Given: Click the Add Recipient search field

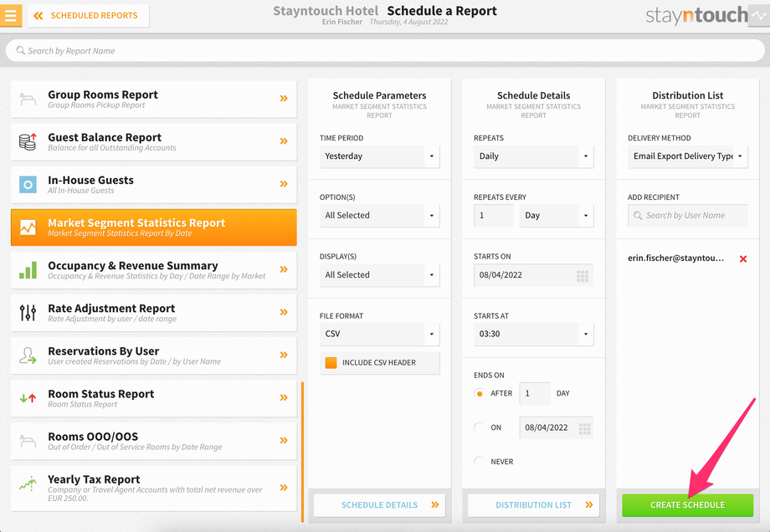Looking at the screenshot, I should (x=687, y=216).
